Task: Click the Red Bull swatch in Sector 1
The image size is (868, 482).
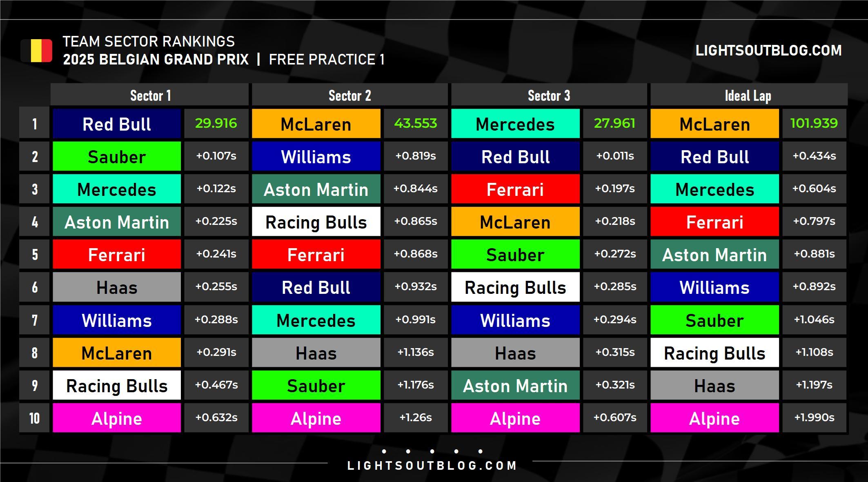Action: pyautogui.click(x=117, y=124)
